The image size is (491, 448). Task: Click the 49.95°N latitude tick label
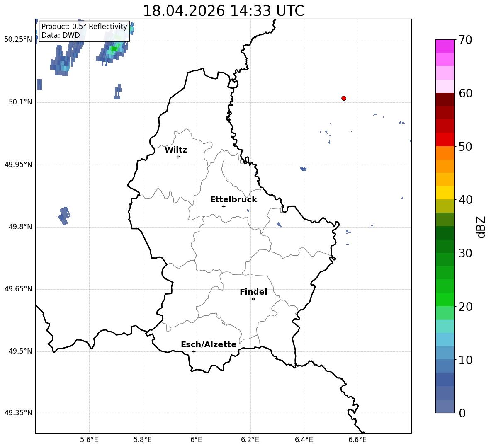tap(19, 165)
